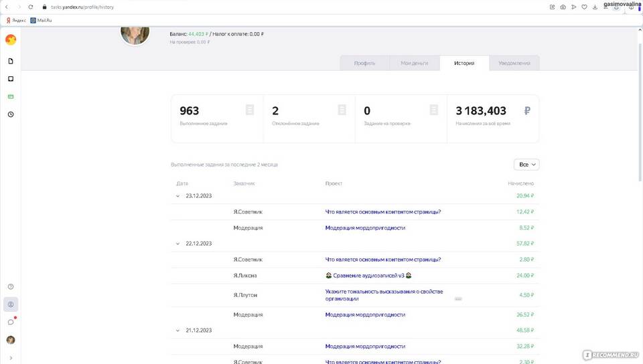The height and width of the screenshot is (364, 643).
Task: Open the 2,80 ₽ Что является основным контентом link
Action: 382,260
